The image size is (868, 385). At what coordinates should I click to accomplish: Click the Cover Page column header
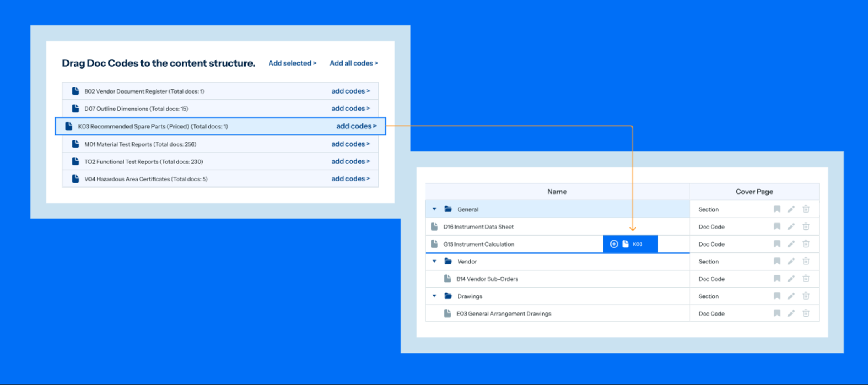pyautogui.click(x=754, y=192)
